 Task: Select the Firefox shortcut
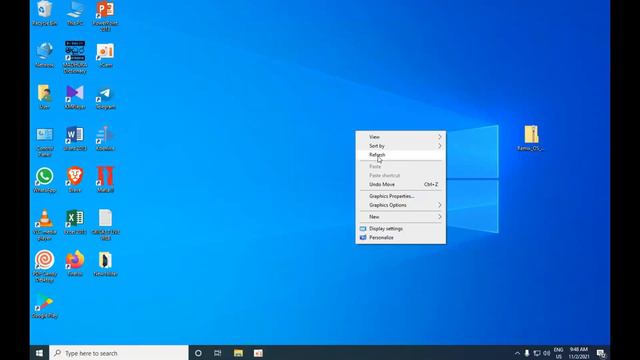[x=75, y=264]
